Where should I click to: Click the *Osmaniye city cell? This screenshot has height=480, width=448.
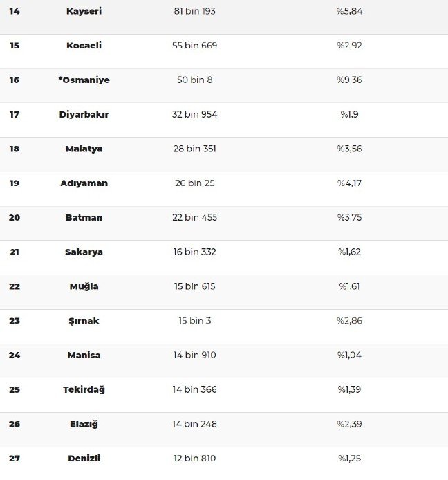pyautogui.click(x=84, y=80)
